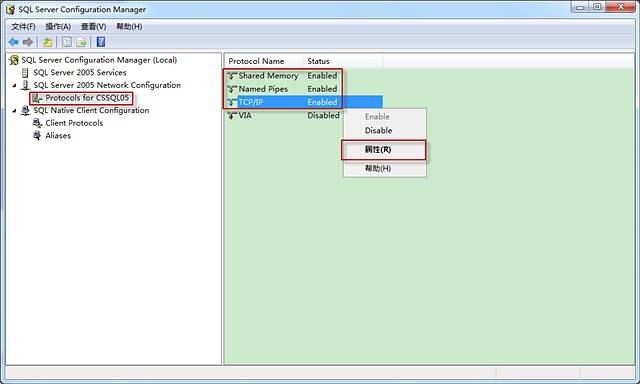640x384 pixels.
Task: Sort by Status column header
Action: pos(343,61)
